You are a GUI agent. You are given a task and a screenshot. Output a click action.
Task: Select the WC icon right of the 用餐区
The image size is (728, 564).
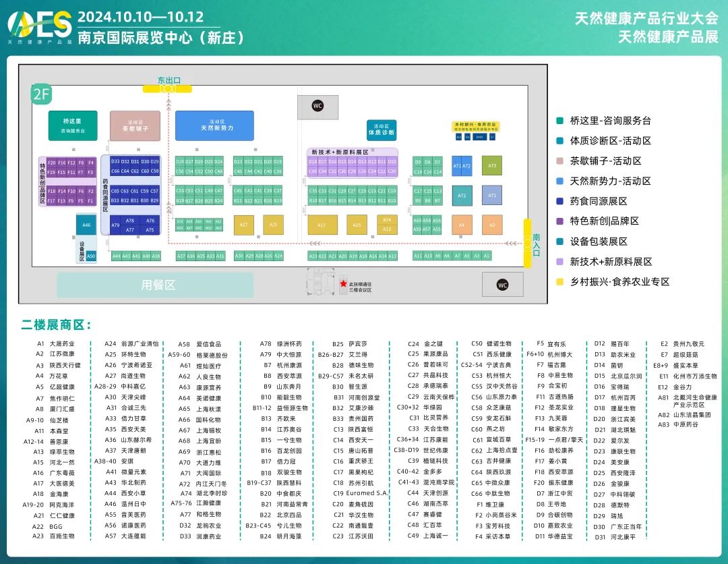click(502, 285)
